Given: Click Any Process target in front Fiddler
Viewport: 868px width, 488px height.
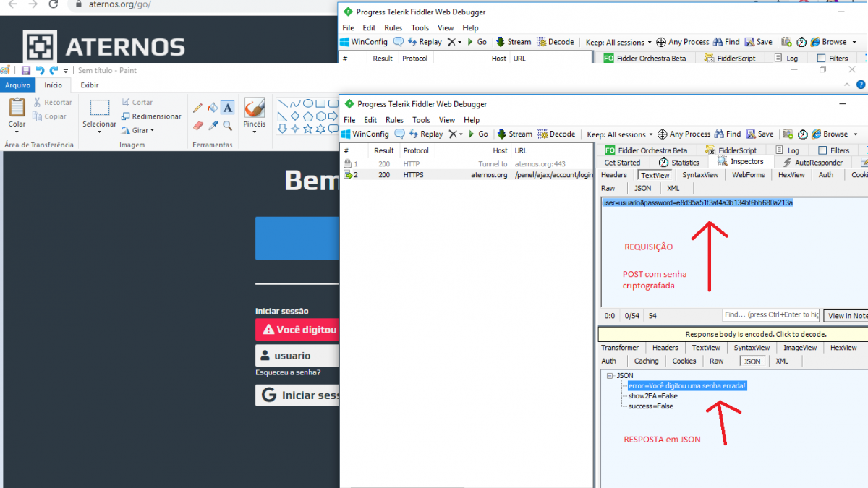Looking at the screenshot, I should coord(684,134).
